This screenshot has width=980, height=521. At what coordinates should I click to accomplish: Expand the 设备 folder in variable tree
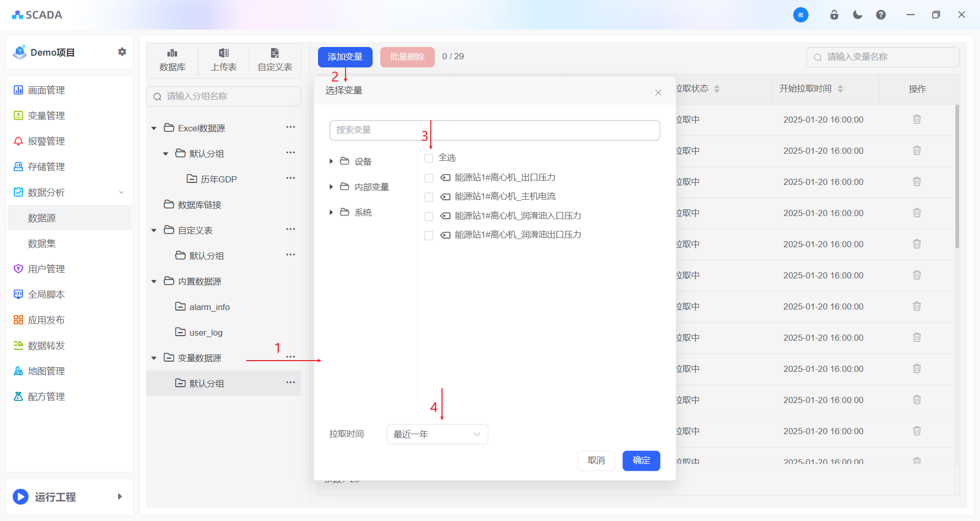[x=331, y=161]
